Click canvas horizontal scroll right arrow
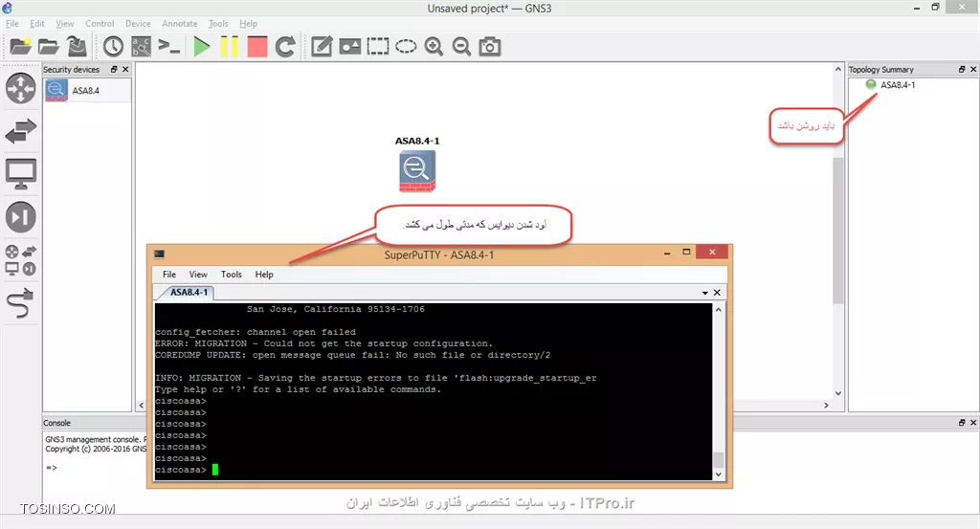980x529 pixels. tap(826, 406)
